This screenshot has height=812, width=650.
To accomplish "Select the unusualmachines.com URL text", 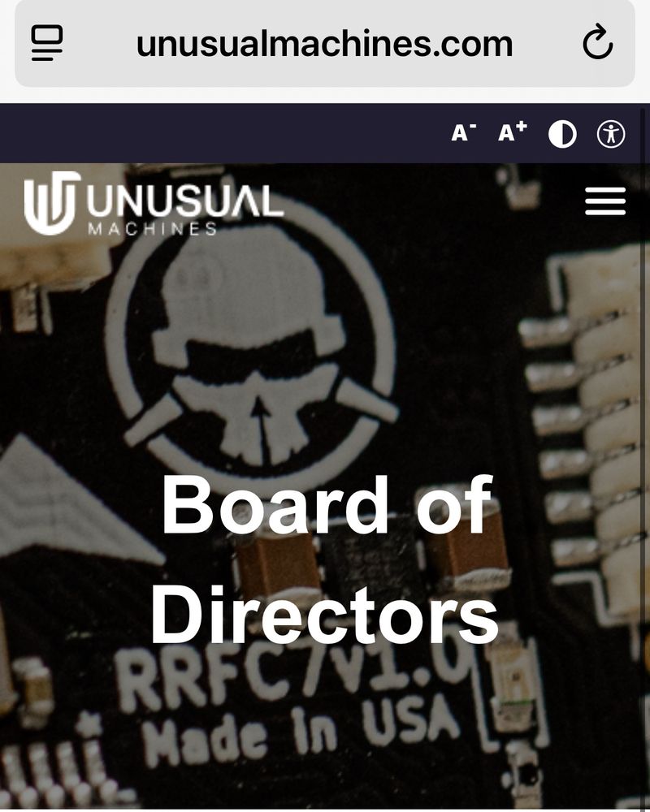I will [x=324, y=44].
